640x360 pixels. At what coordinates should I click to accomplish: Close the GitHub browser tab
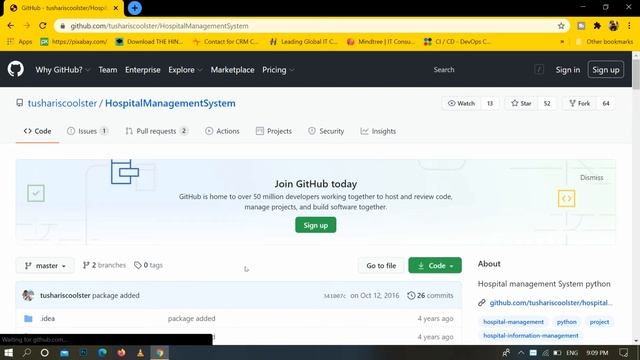pyautogui.click(x=116, y=8)
